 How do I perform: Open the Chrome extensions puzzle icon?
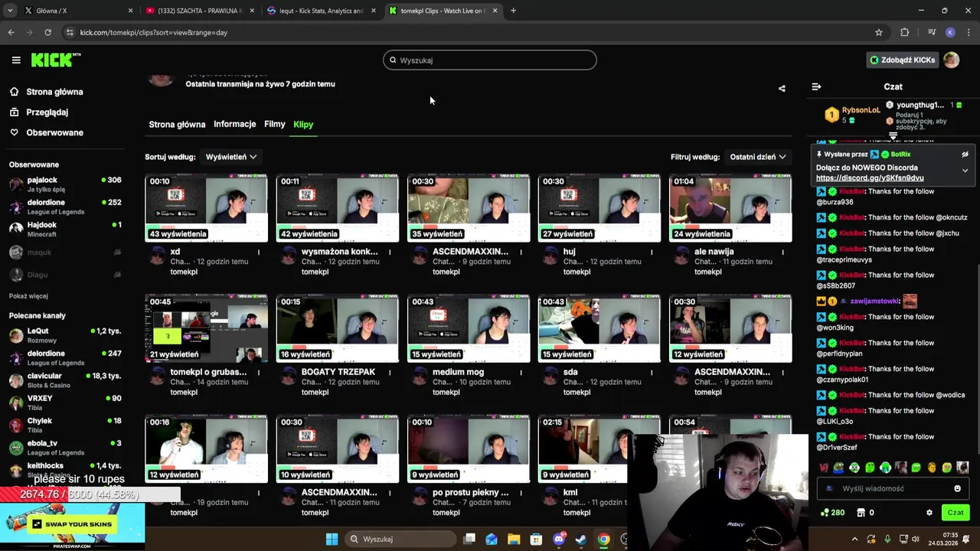coord(905,32)
